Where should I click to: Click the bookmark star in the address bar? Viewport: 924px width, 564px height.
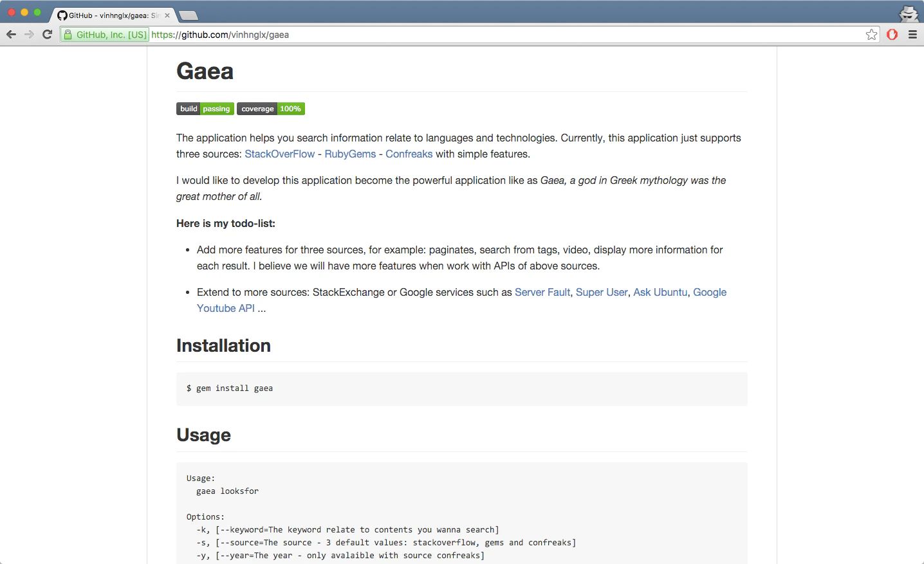[871, 35]
